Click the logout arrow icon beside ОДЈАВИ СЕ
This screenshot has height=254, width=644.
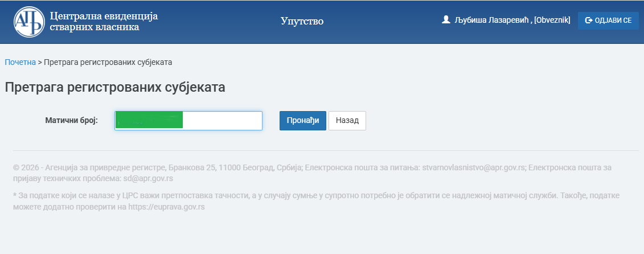(589, 20)
